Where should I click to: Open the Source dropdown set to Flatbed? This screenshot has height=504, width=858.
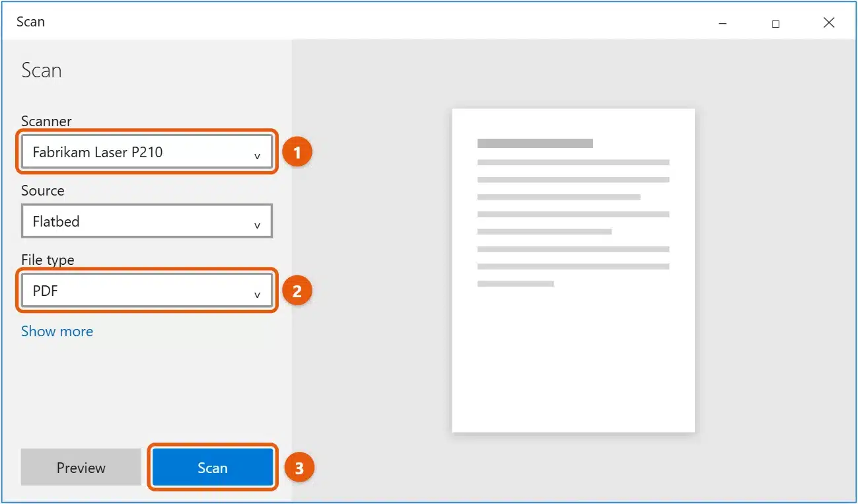coord(147,221)
